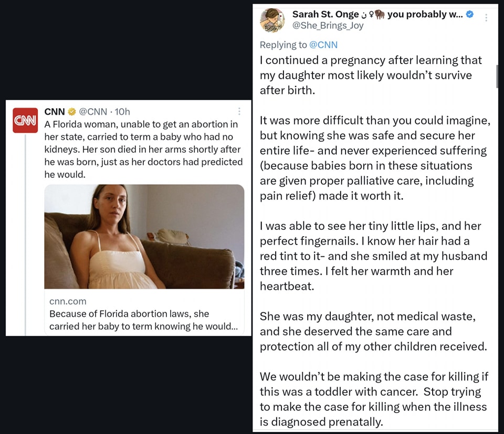This screenshot has width=504, height=434.
Task: Click the bison emoji in Sarah's name
Action: pyautogui.click(x=380, y=14)
